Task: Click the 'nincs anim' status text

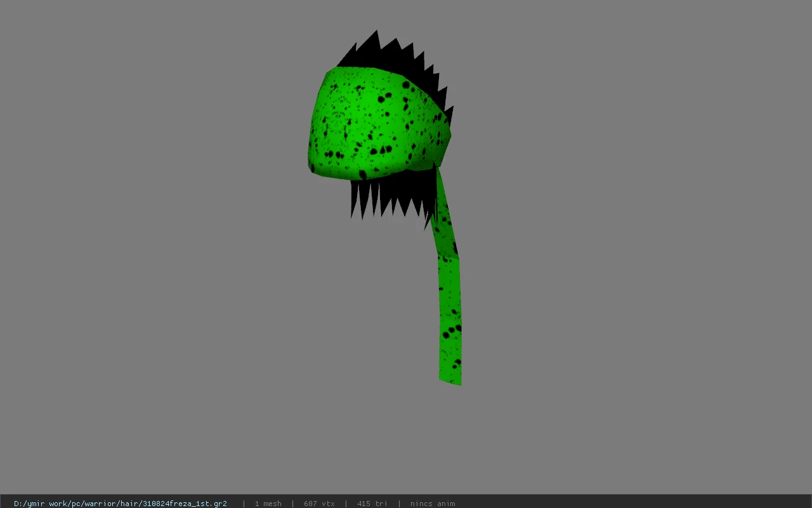Action: [x=433, y=504]
